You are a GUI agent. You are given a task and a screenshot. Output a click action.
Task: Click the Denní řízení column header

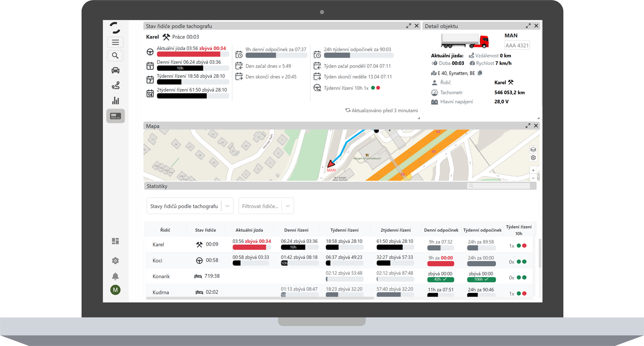[x=296, y=230]
